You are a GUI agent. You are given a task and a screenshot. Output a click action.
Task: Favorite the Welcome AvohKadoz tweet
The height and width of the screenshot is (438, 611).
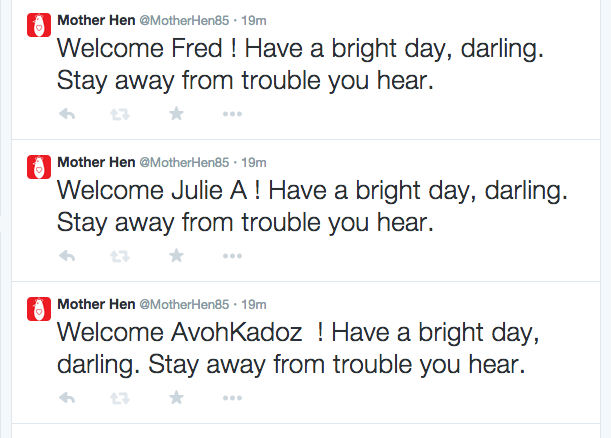[x=177, y=398]
